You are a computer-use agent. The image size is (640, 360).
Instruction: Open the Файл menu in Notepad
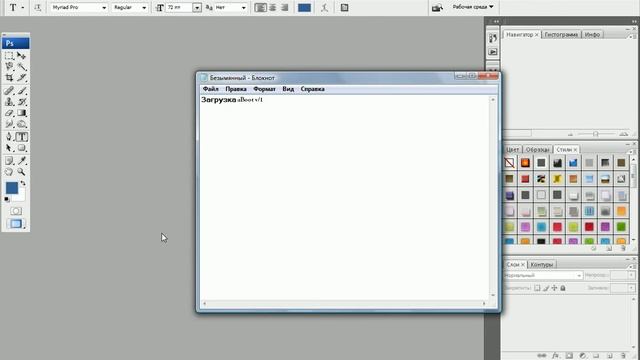pyautogui.click(x=211, y=89)
